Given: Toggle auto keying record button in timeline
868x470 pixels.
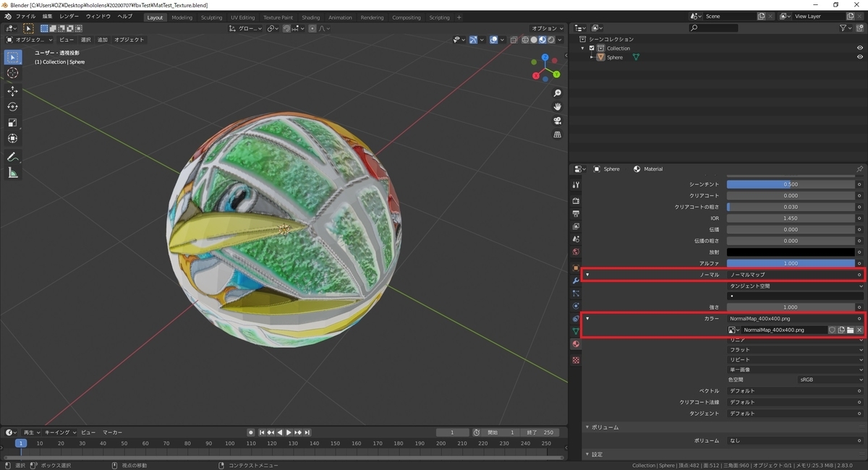Looking at the screenshot, I should [251, 432].
